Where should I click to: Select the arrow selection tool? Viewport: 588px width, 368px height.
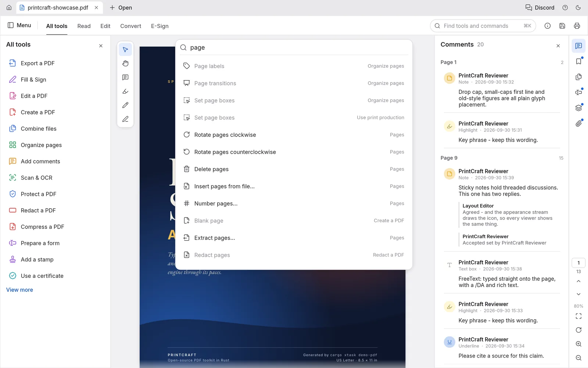(125, 50)
